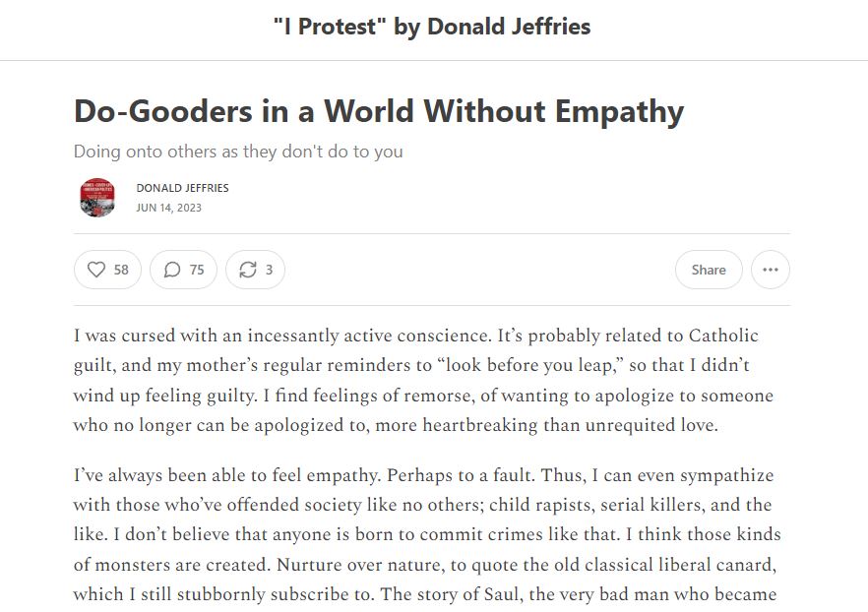Image resolution: width=868 pixels, height=612 pixels.
Task: Restack the post using the arrows icon
Action: tap(248, 270)
